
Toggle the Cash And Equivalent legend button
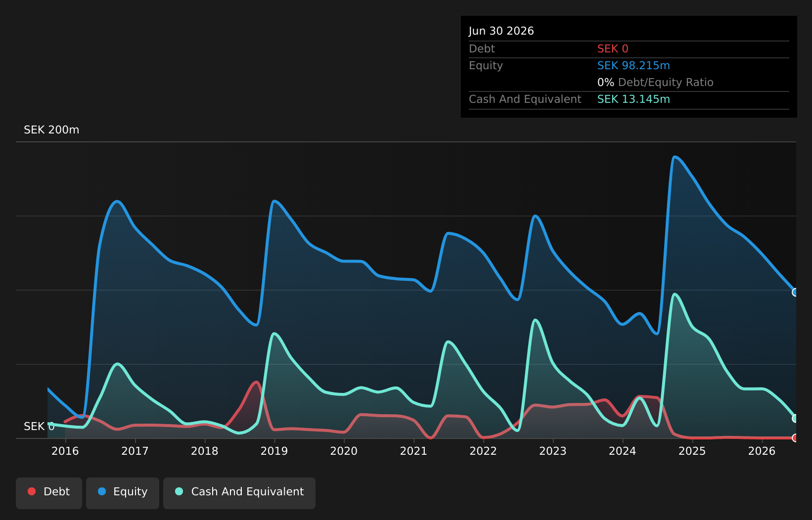(x=239, y=493)
